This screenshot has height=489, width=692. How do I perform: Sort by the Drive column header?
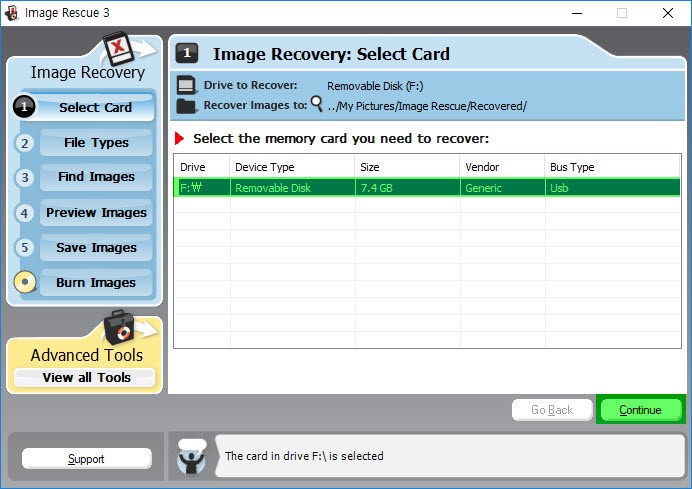[x=202, y=167]
